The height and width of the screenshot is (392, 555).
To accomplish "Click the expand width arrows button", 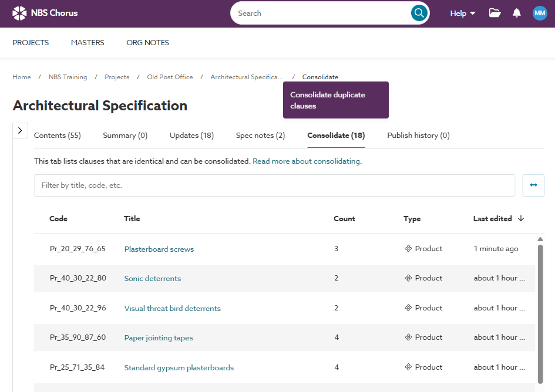I will (533, 185).
